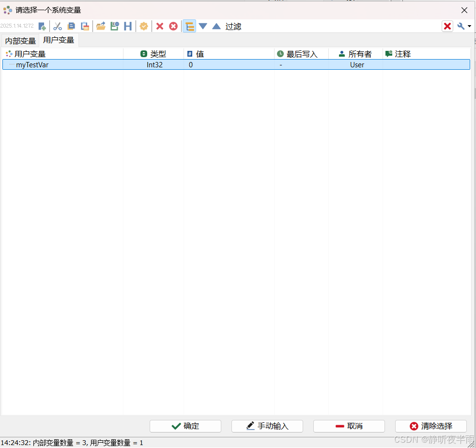Delete variable with red X icon
The image size is (476, 448).
160,27
